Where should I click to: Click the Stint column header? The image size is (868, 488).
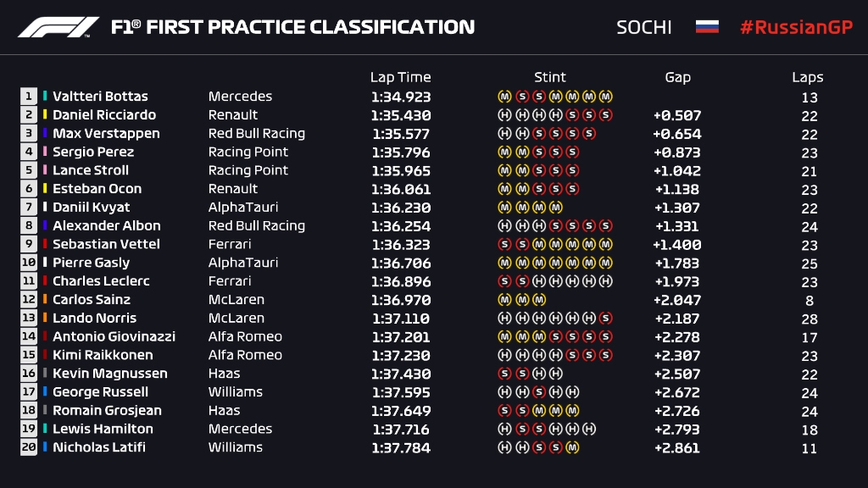click(x=550, y=77)
